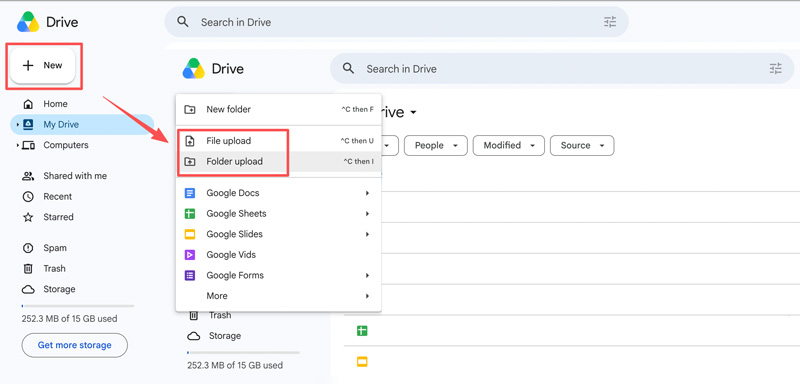Click the New folder icon in menu
This screenshot has width=800, height=384.
[190, 109]
